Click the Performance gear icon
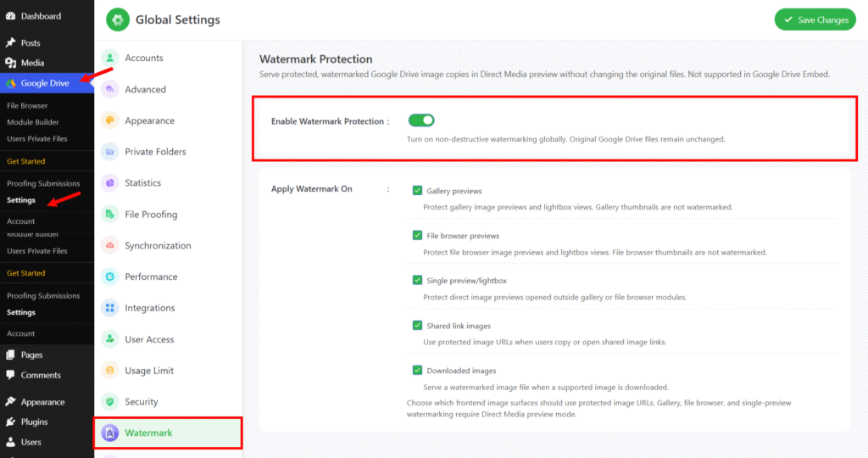 pyautogui.click(x=109, y=276)
